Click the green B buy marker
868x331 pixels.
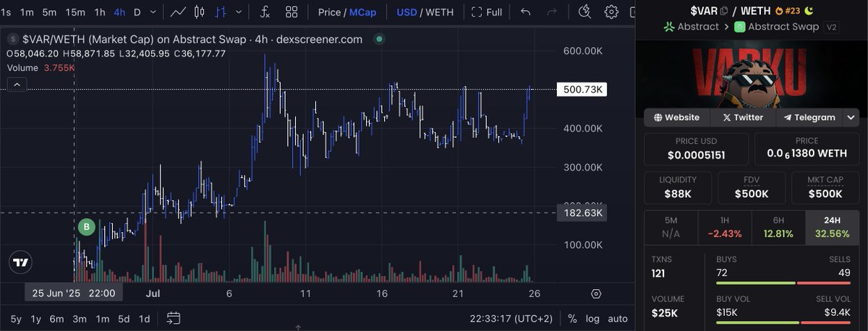(86, 228)
